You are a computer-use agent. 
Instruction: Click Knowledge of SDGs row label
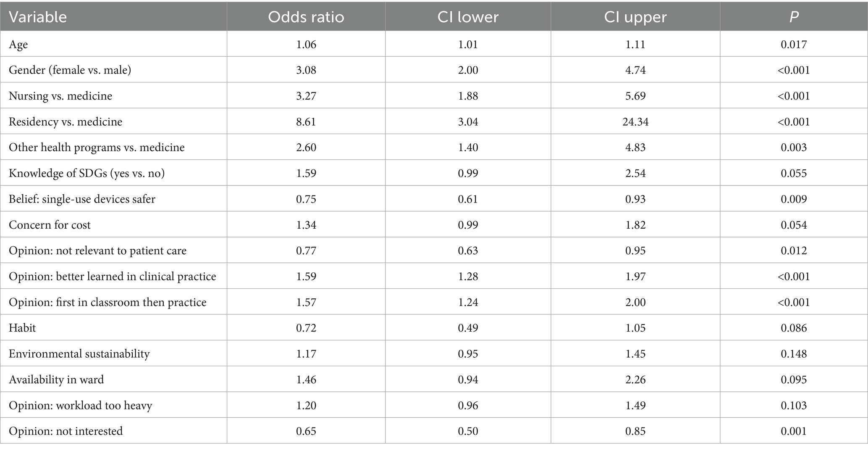click(87, 173)
